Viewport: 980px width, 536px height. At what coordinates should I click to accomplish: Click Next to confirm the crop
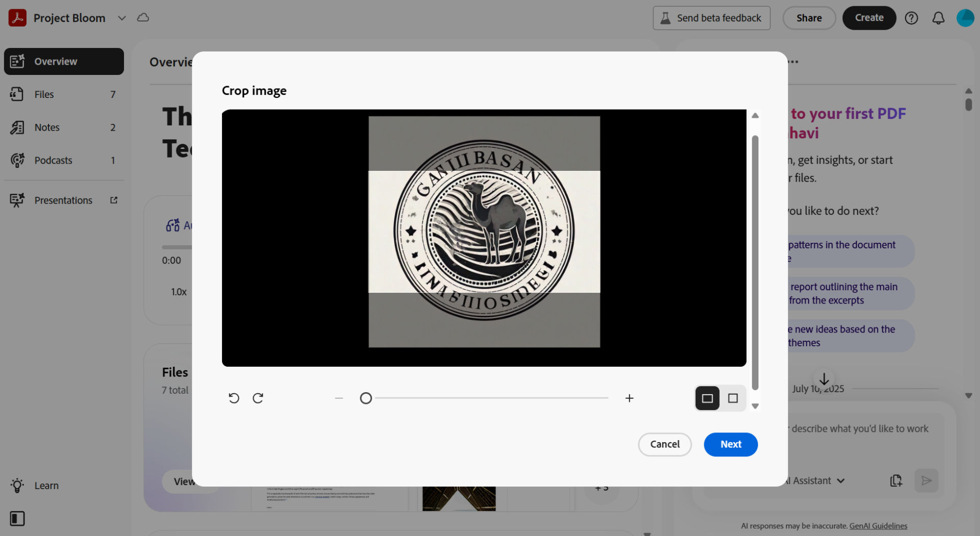coord(730,444)
